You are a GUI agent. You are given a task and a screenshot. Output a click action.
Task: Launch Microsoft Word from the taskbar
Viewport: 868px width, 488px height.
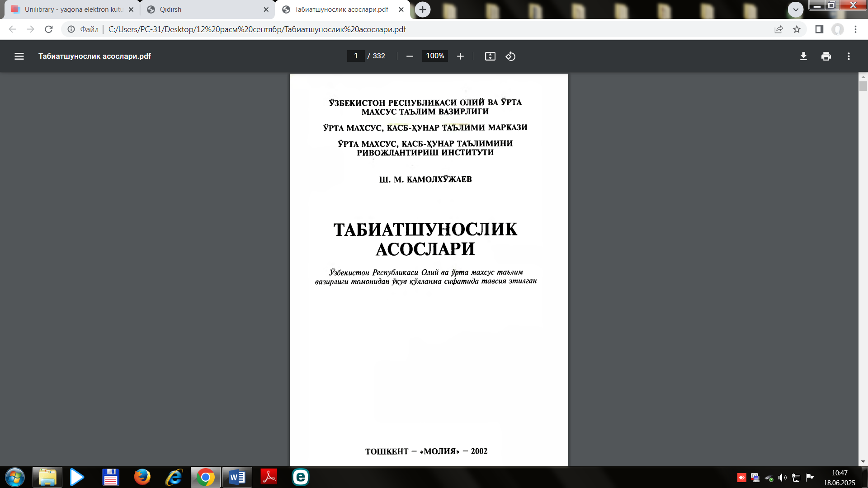[237, 477]
